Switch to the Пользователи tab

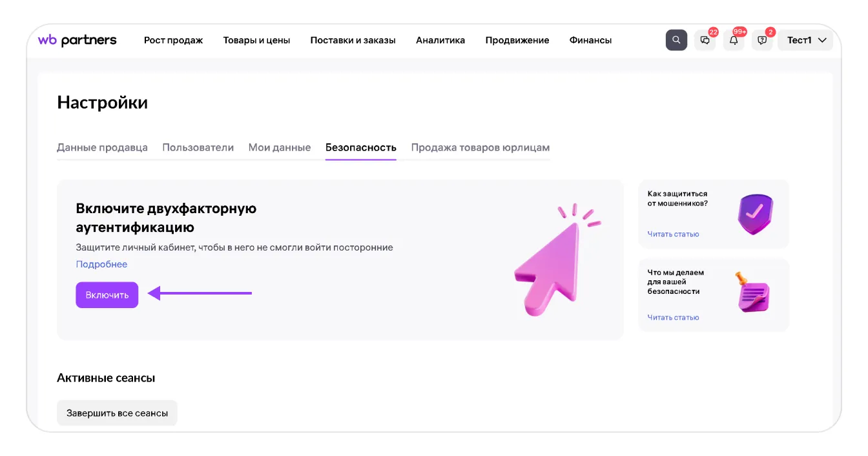198,147
